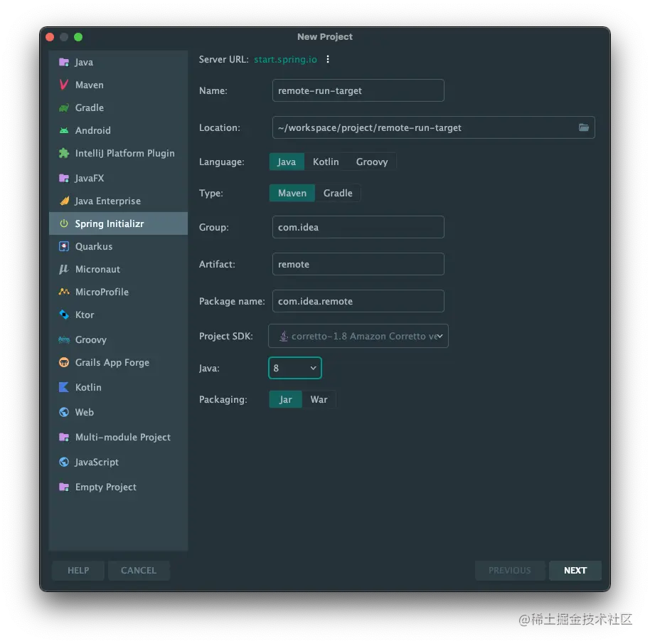Click the Location path field

point(433,127)
